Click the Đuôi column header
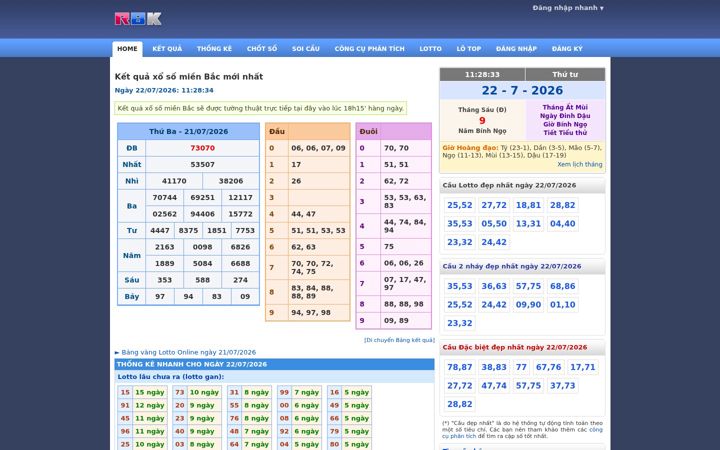Viewport: 720px width, 450px height. pos(369,131)
